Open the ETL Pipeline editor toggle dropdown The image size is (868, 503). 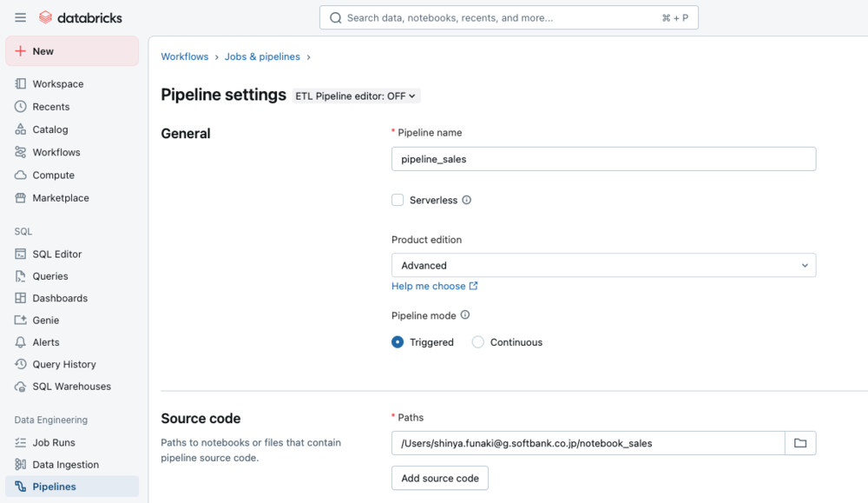tap(356, 96)
